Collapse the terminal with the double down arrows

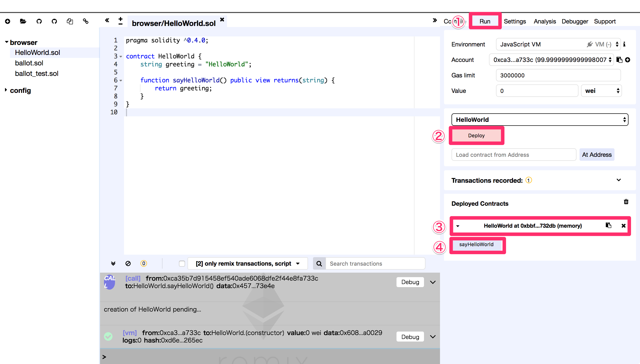(x=113, y=263)
